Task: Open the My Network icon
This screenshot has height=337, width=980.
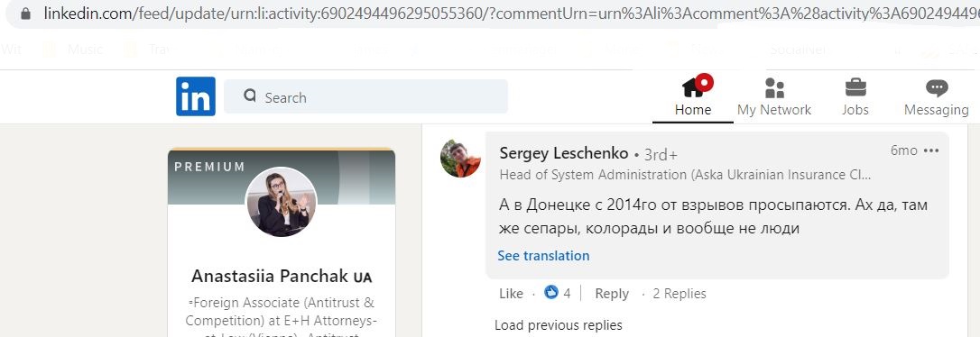Action: 774,88
